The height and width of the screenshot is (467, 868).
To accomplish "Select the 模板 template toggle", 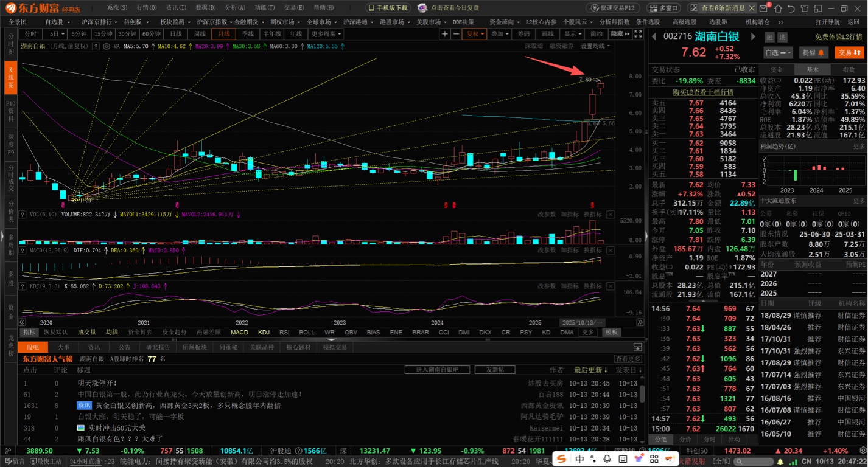I will [x=611, y=332].
